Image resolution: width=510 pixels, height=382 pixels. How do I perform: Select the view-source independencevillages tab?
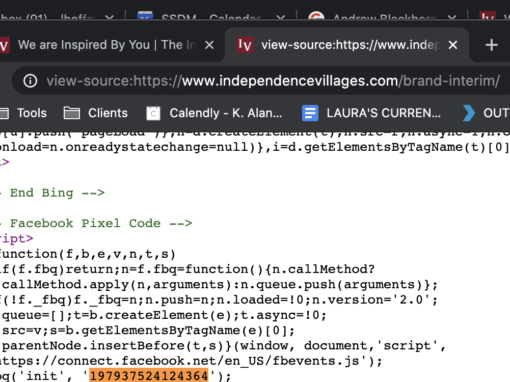[x=347, y=45]
